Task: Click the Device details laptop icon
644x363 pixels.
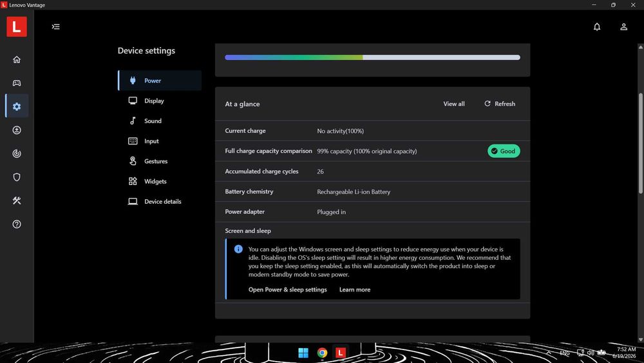Action: click(133, 201)
